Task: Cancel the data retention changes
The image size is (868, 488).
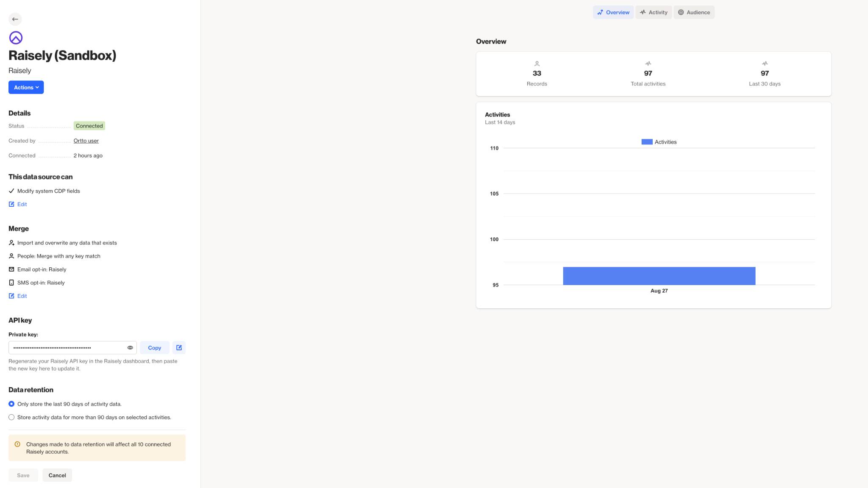Action: point(57,475)
